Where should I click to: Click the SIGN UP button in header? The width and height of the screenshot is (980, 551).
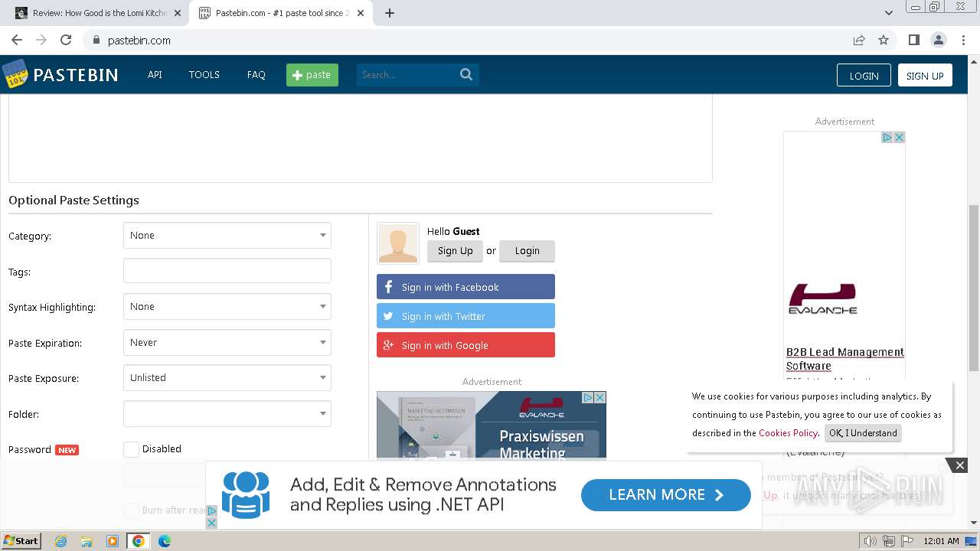[x=925, y=75]
